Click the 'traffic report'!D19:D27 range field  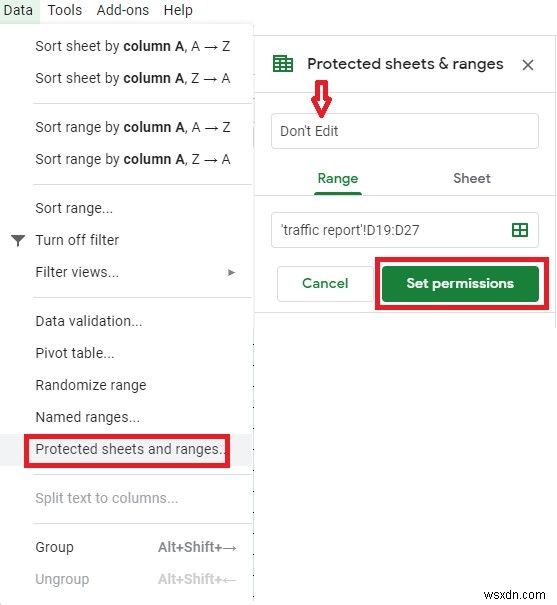[405, 230]
